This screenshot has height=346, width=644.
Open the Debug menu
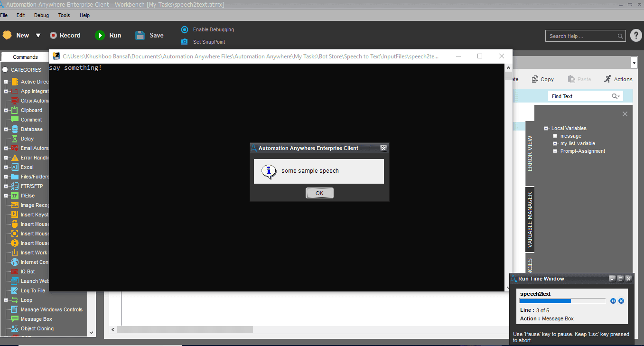click(41, 15)
